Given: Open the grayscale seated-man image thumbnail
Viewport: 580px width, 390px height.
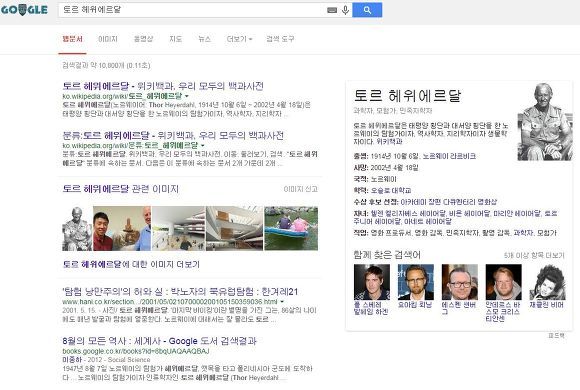Looking at the screenshot, I should coord(77,229).
